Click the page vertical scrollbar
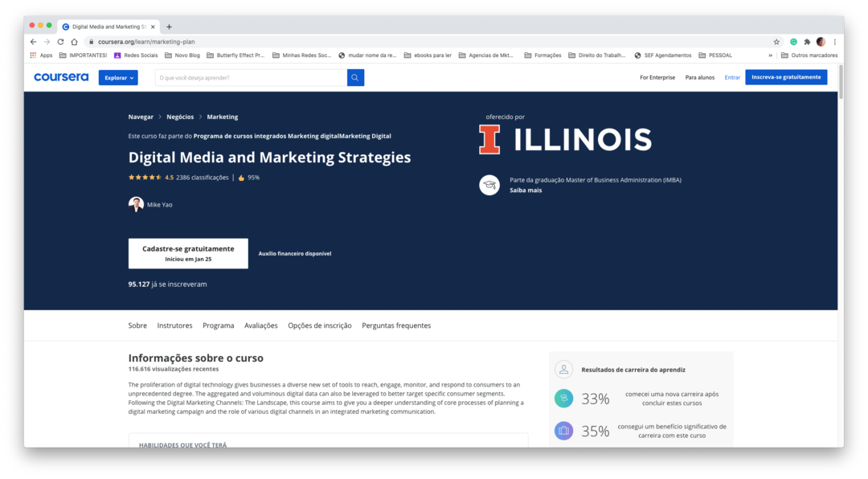The image size is (868, 479). coord(841,82)
